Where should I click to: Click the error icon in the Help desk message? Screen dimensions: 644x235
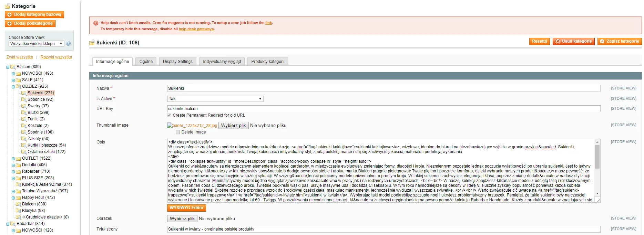pos(96,23)
